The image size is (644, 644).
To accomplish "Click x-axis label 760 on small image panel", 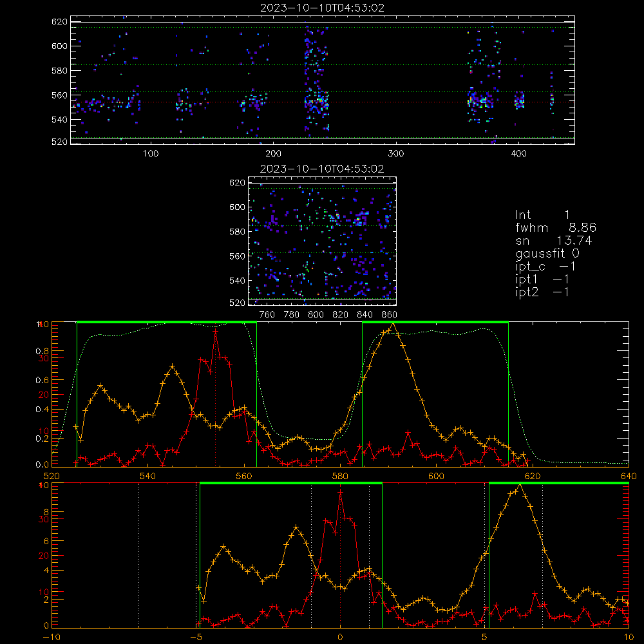I will pyautogui.click(x=267, y=315).
